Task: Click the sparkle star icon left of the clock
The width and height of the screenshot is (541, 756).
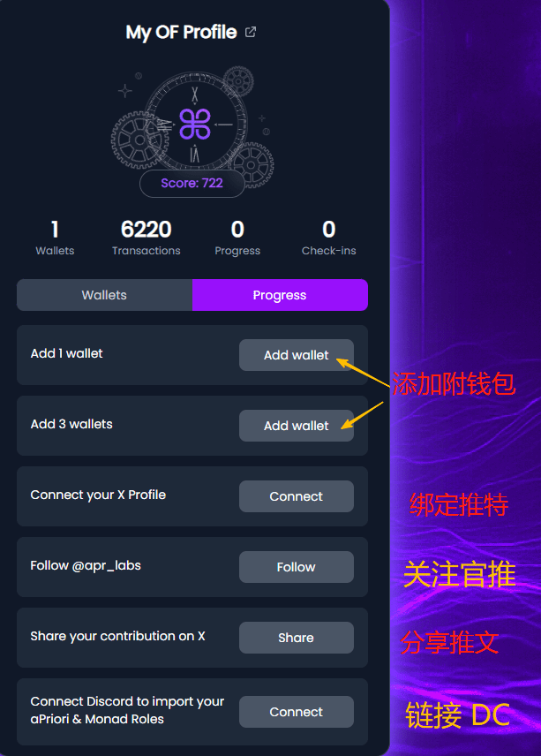Action: [125, 91]
